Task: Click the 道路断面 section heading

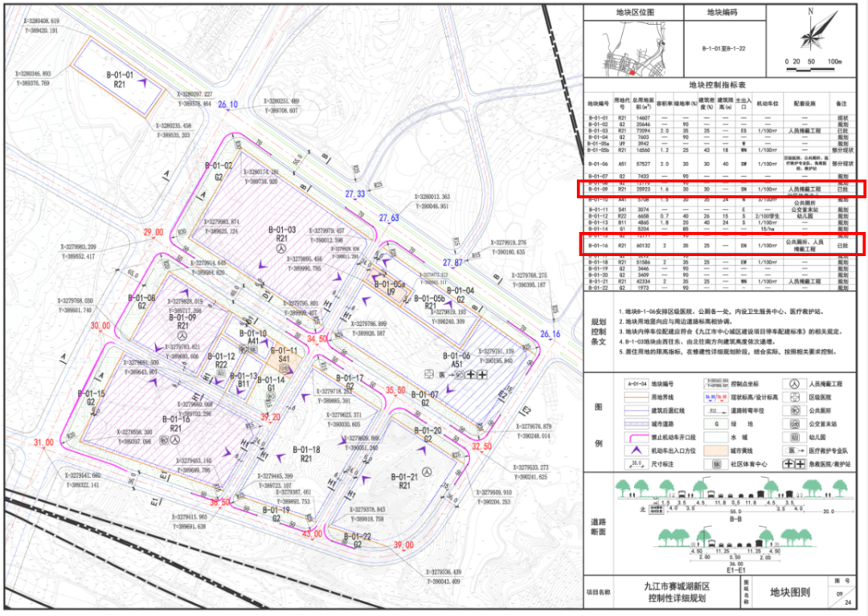Action: click(x=599, y=526)
